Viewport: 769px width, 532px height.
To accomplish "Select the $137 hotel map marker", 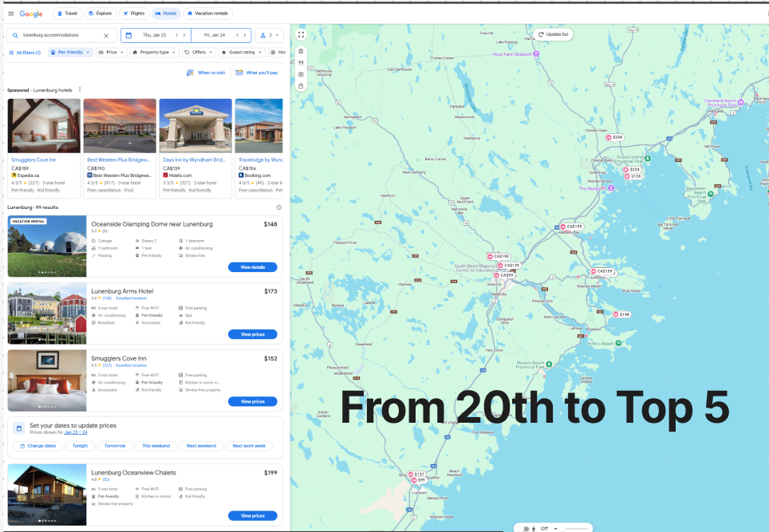I will tap(416, 474).
